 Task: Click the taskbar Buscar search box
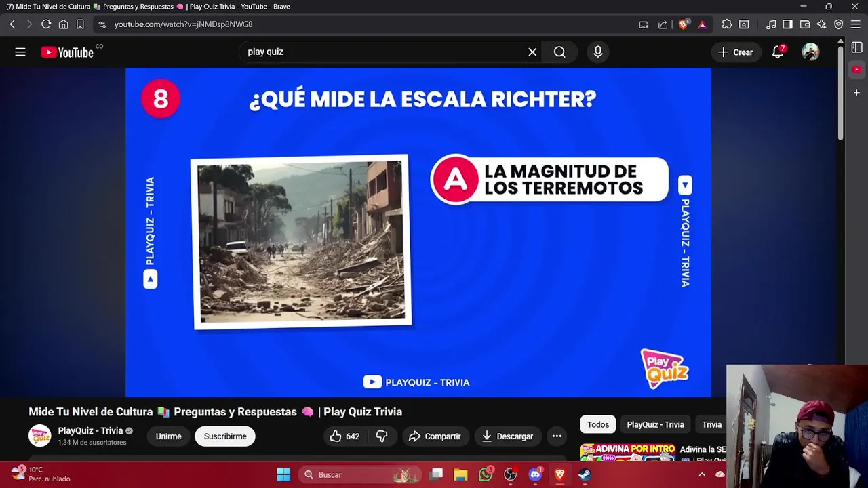(359, 474)
